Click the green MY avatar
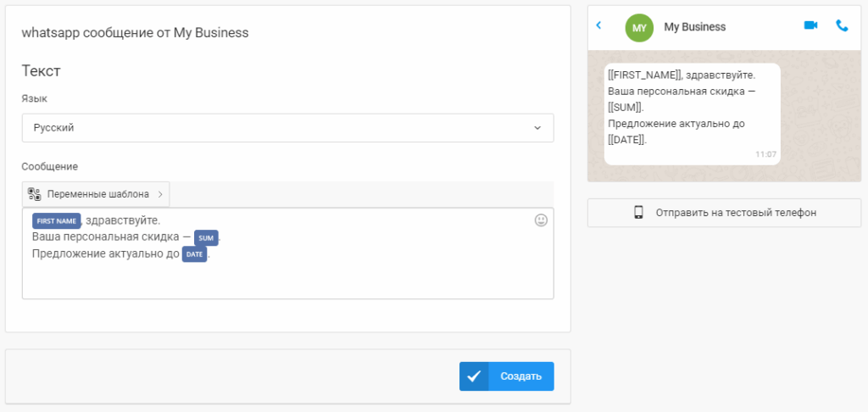This screenshot has width=868, height=412. pyautogui.click(x=639, y=28)
